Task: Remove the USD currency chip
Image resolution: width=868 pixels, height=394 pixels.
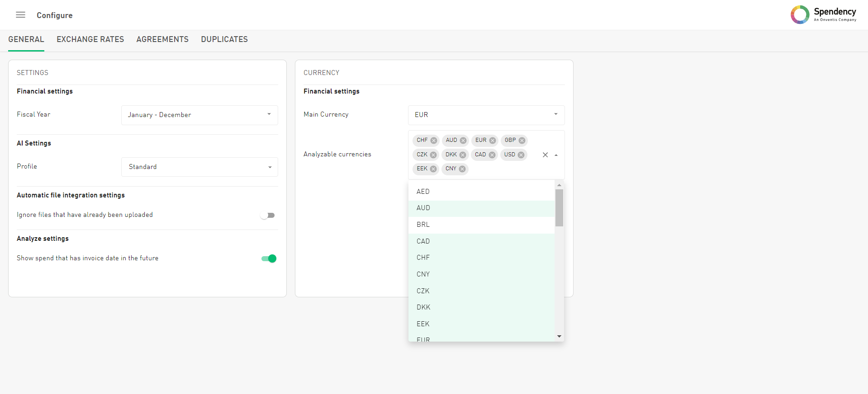Action: tap(521, 155)
